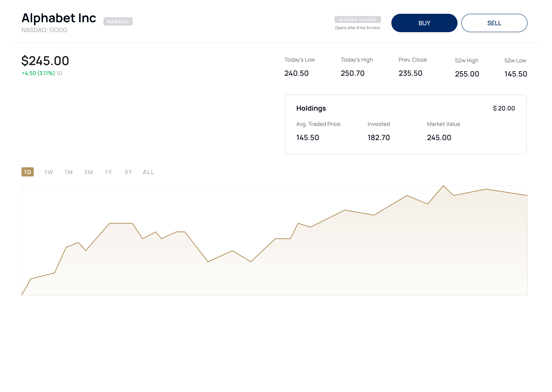552x392 pixels.
Task: Select the 5Y timeframe option
Action: pos(128,172)
